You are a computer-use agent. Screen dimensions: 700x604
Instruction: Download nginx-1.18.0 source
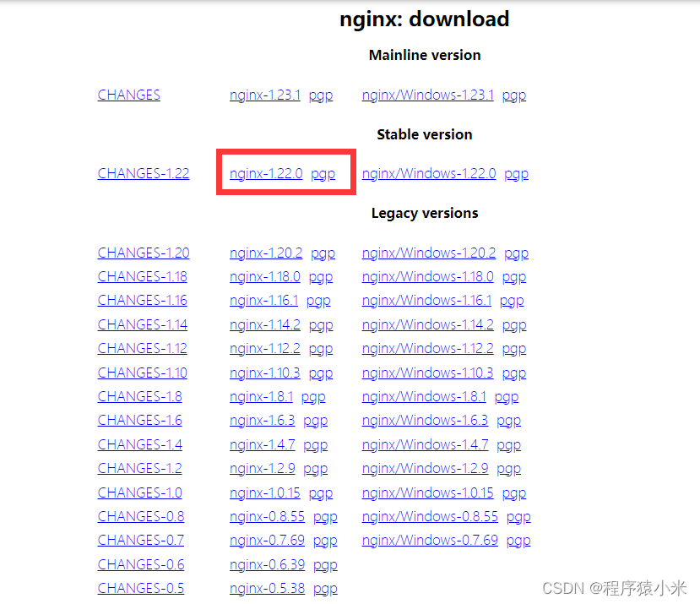(265, 276)
